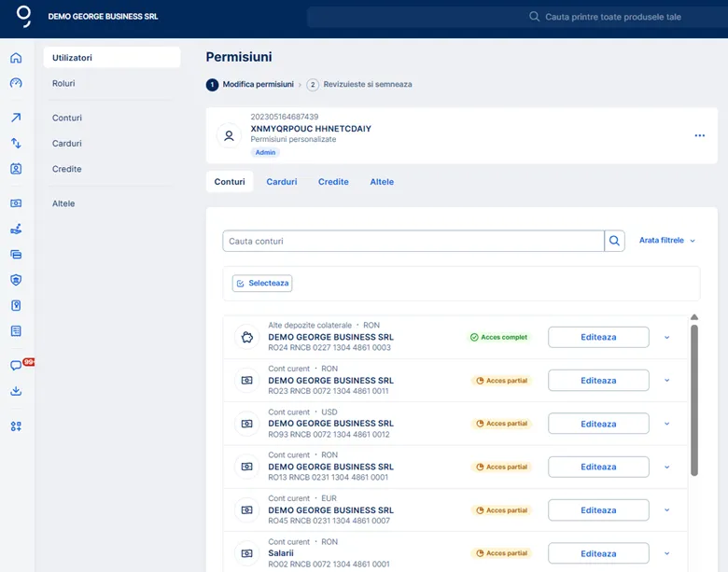The width and height of the screenshot is (728, 572).
Task: Switch to the Credite tab
Action: tap(333, 182)
